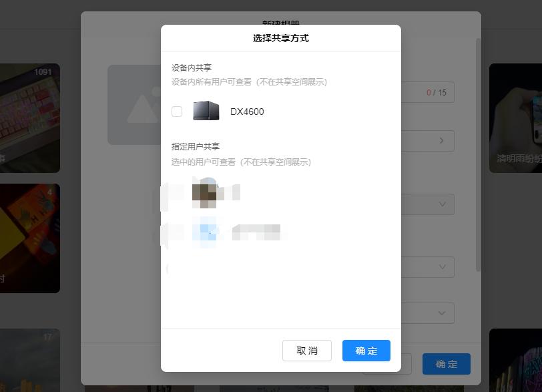The height and width of the screenshot is (392, 542).
Task: Click the DX4600 NAS device icon
Action: tap(205, 111)
